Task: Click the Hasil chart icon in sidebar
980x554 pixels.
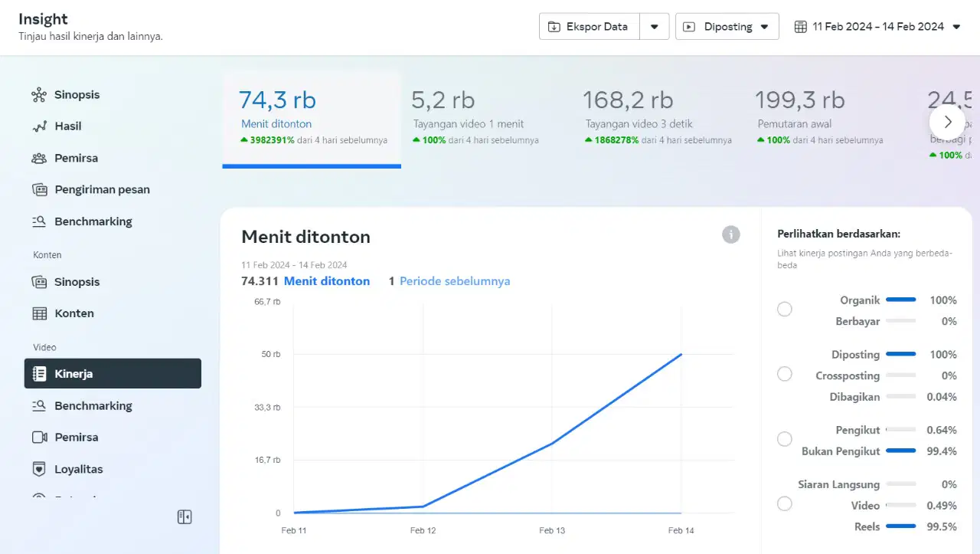Action: 39,126
